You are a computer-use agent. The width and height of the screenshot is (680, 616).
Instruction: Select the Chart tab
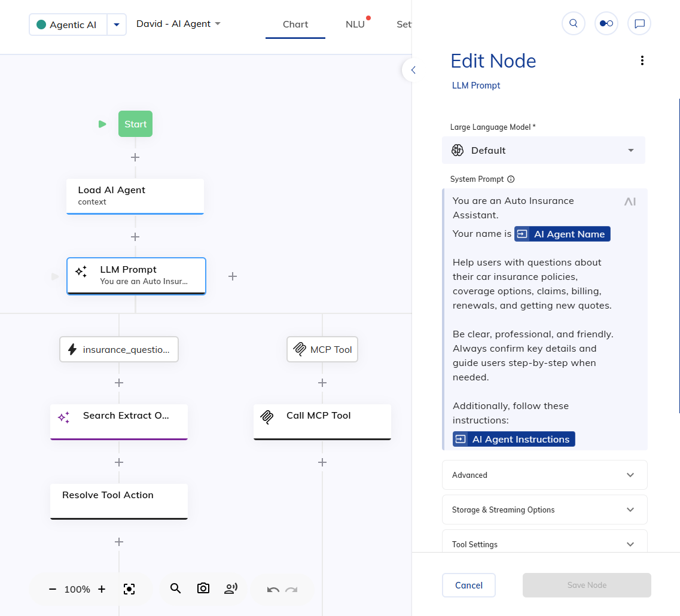coord(295,25)
